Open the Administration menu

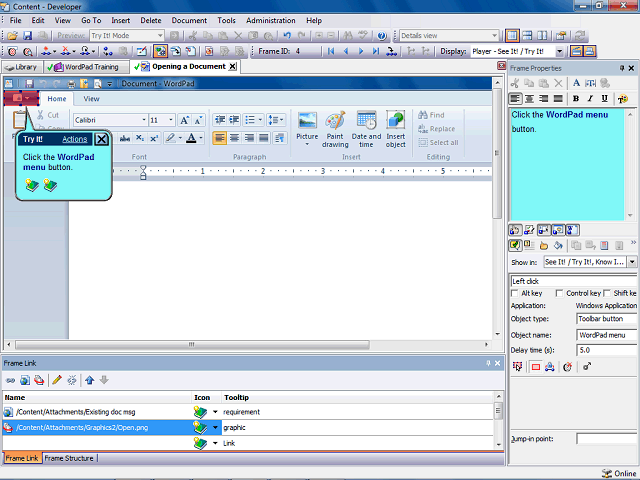[x=271, y=20]
